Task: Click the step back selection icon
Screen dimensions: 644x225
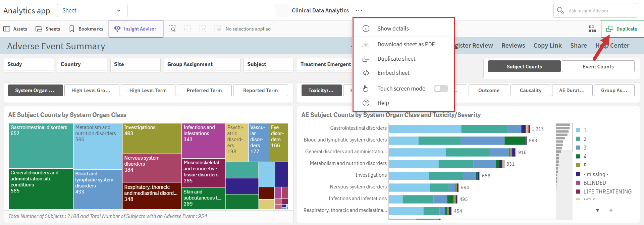Action: (187, 29)
